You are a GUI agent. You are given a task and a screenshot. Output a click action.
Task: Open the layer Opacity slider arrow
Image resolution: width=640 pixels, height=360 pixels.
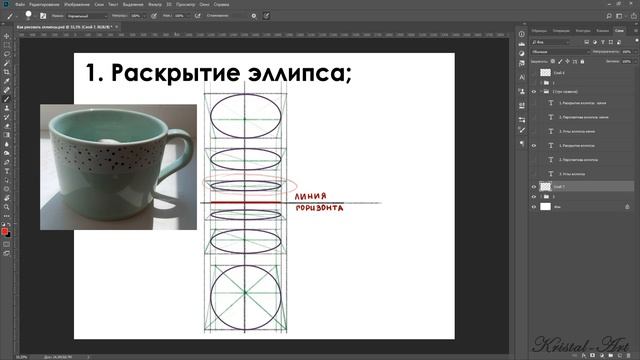tap(635, 52)
